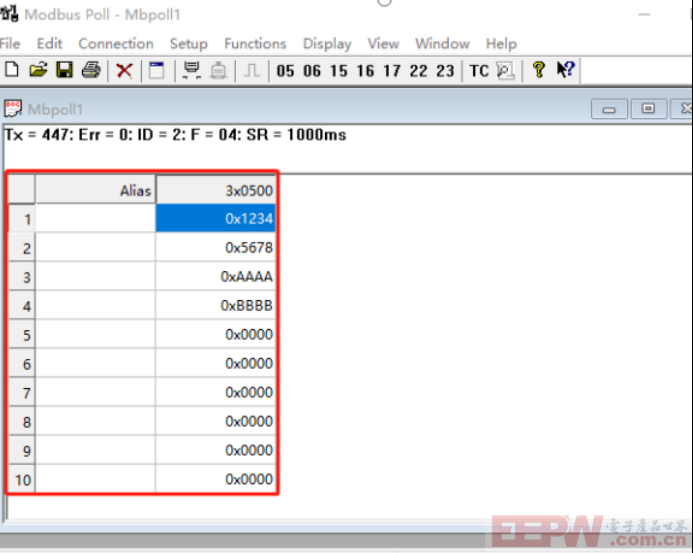693x553 pixels.
Task: Click the new window toolbar icon
Action: pos(156,70)
